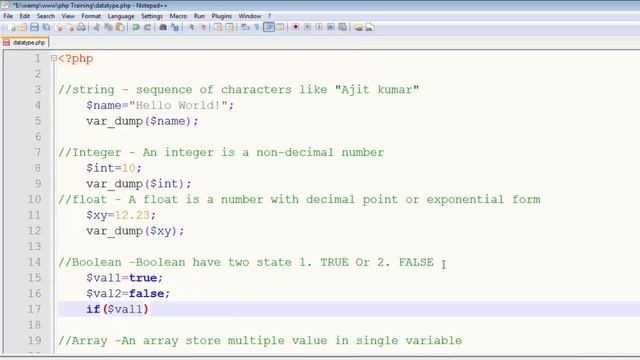Viewport: 640px width, 360px height.
Task: Click the Open file folder icon
Action: click(x=23, y=27)
